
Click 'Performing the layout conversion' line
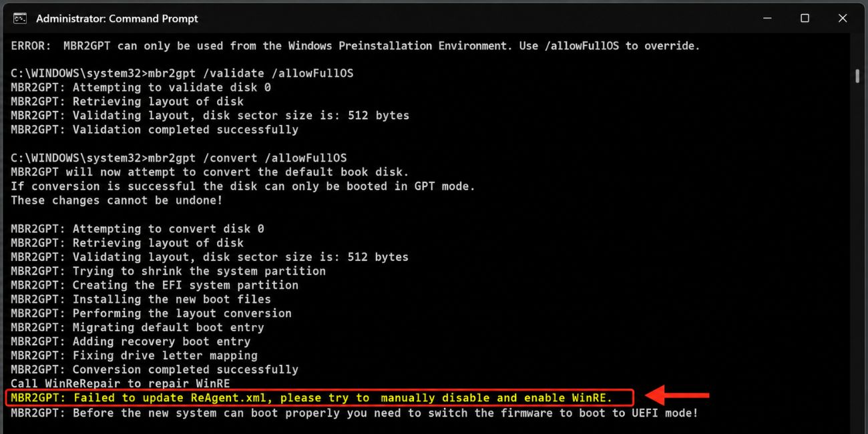151,313
